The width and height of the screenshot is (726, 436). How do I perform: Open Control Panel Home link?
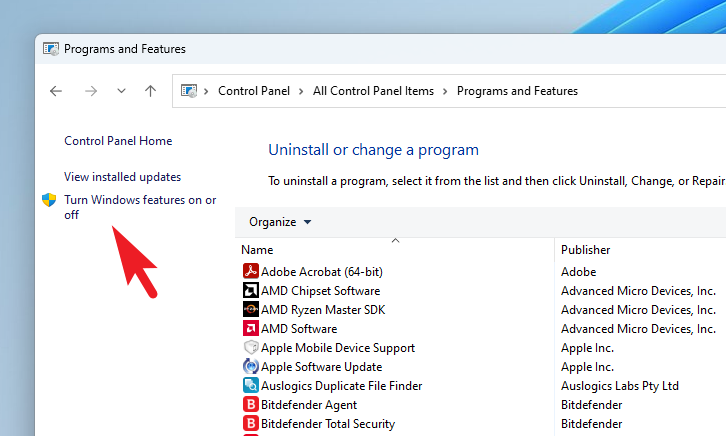(x=118, y=141)
